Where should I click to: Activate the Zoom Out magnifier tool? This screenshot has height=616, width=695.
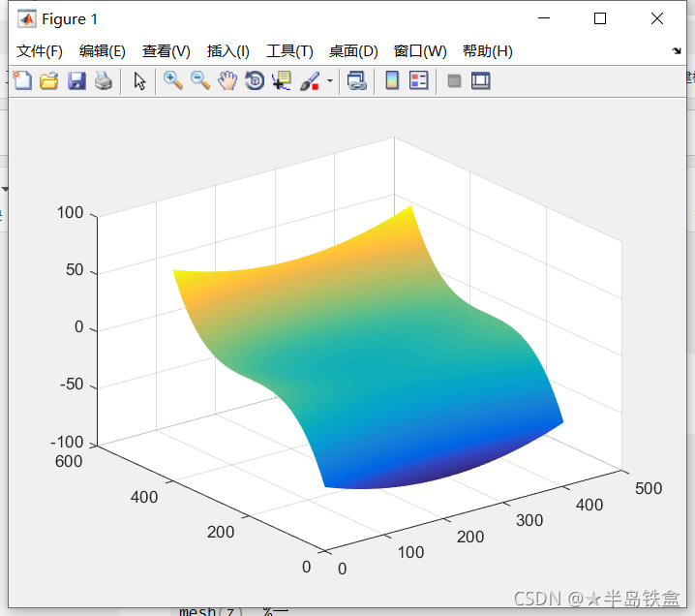[x=200, y=81]
